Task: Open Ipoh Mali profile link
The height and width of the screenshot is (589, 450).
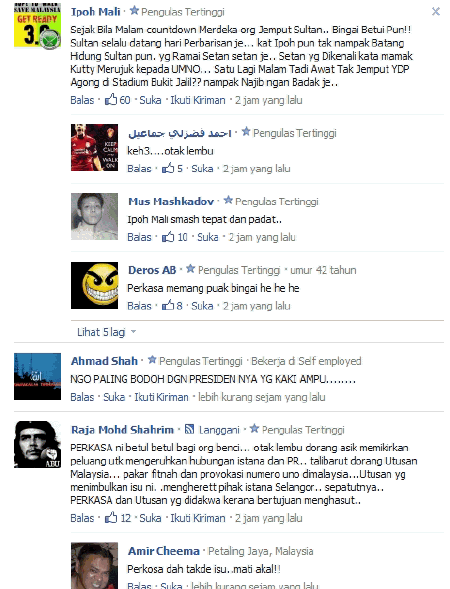Action: [95, 12]
